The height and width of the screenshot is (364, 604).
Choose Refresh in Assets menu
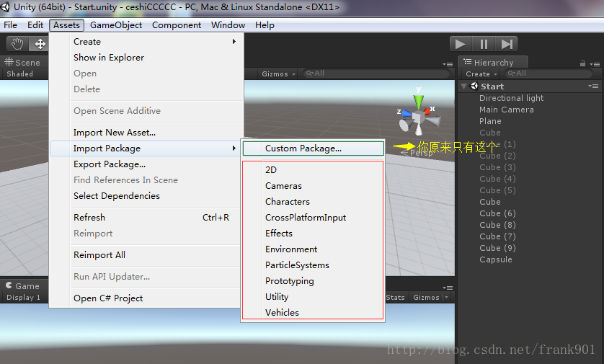click(x=146, y=217)
